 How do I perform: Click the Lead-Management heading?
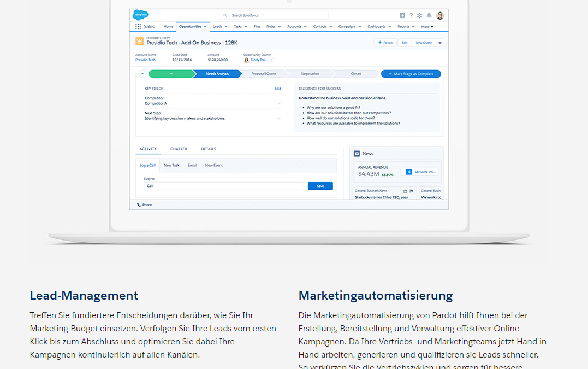click(84, 295)
